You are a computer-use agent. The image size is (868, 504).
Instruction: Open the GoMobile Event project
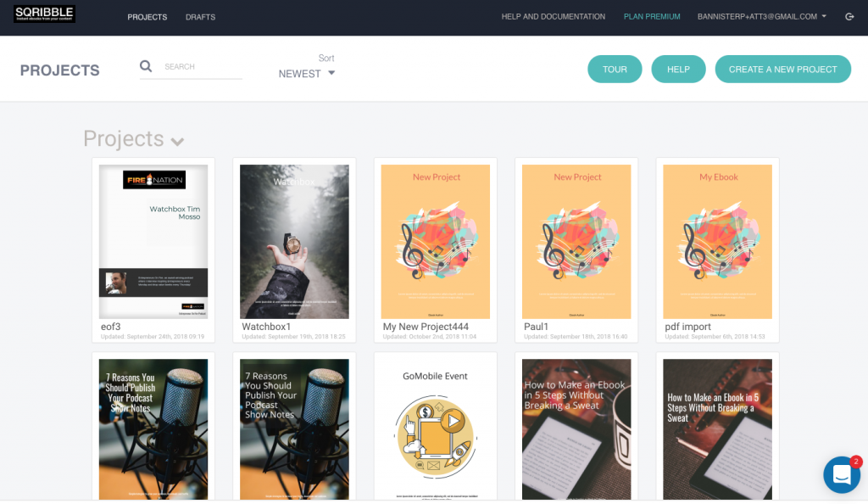click(x=435, y=429)
